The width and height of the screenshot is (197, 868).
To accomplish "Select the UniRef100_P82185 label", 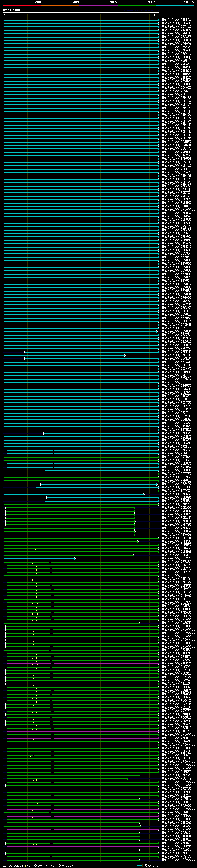I will point(177,704).
